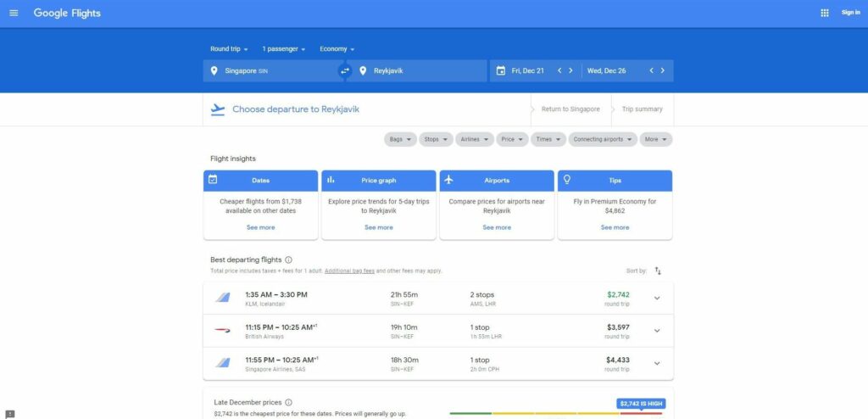Shift return date one day later
The width and height of the screenshot is (868, 419).
coord(663,71)
